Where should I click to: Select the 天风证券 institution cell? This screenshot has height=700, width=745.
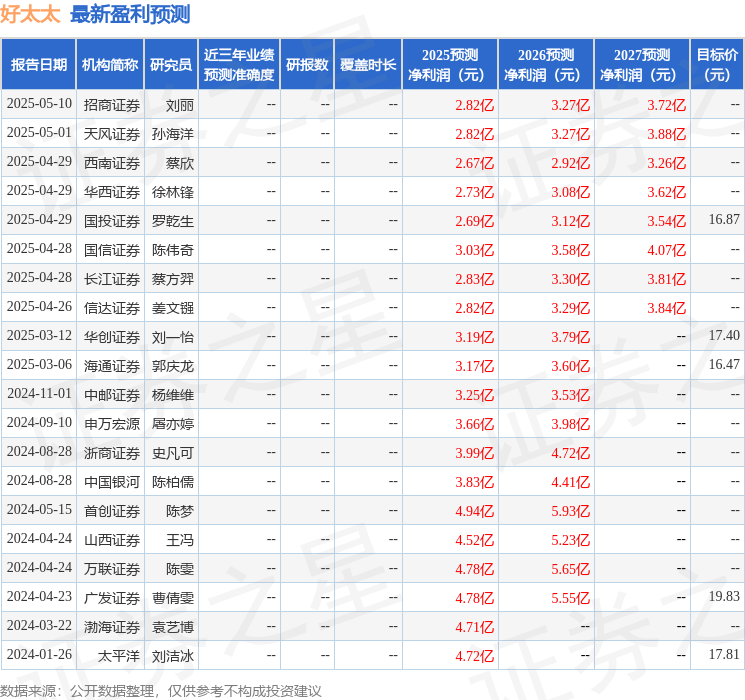tap(112, 134)
